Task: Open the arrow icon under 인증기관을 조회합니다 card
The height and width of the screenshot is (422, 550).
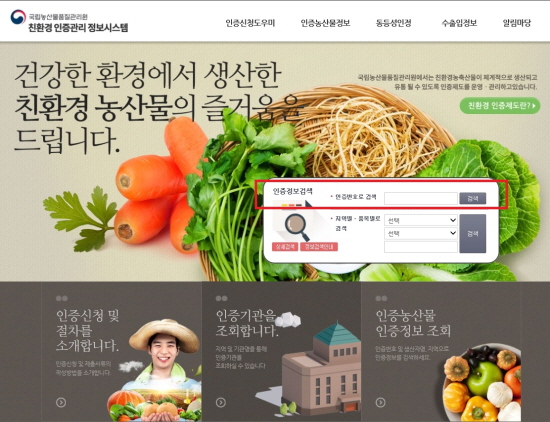Action: click(221, 402)
